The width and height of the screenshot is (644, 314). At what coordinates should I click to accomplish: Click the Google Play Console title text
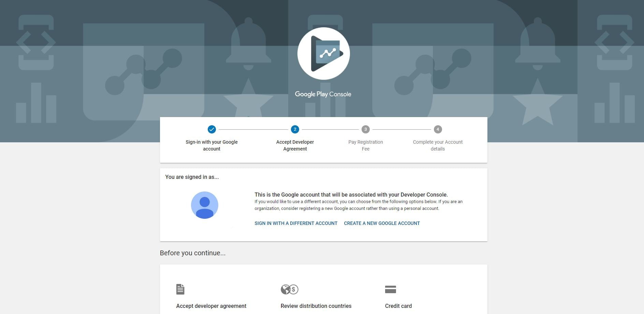point(323,94)
